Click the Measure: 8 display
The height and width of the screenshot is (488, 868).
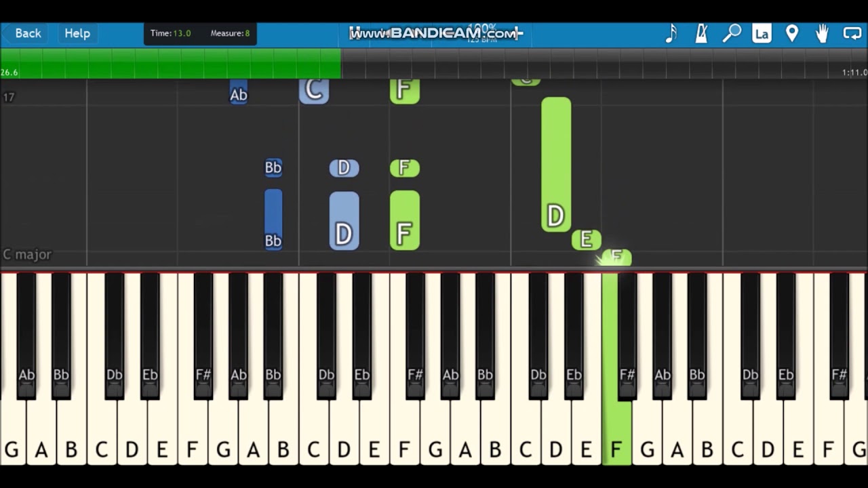[x=230, y=33]
